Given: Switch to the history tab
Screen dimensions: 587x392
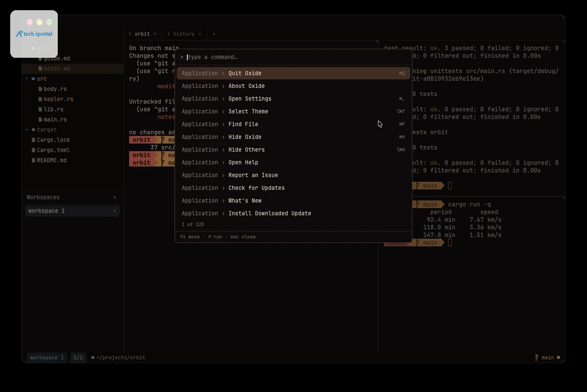Looking at the screenshot, I should click(184, 34).
